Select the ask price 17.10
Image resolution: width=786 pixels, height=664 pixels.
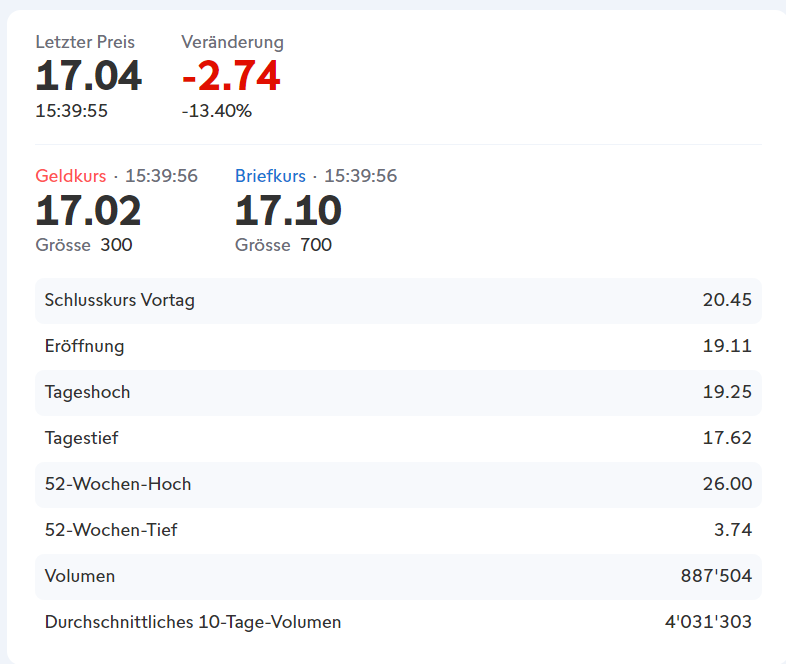click(x=288, y=211)
